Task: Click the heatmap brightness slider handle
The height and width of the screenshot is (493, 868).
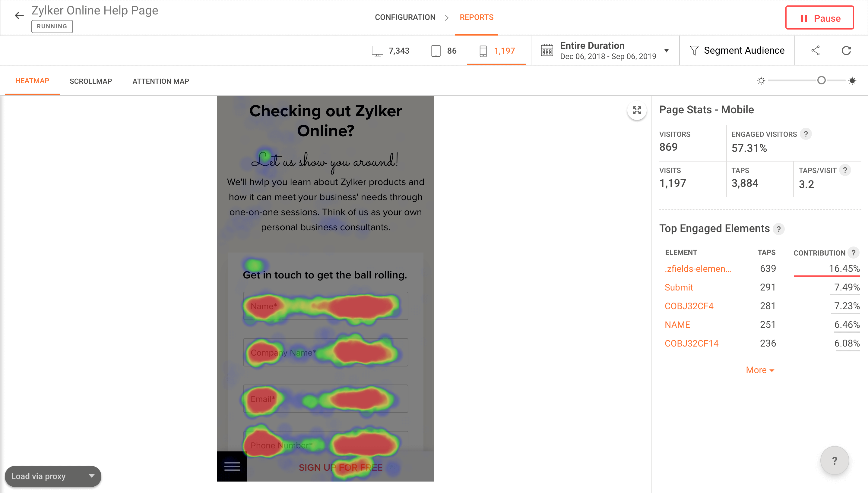Action: [821, 80]
